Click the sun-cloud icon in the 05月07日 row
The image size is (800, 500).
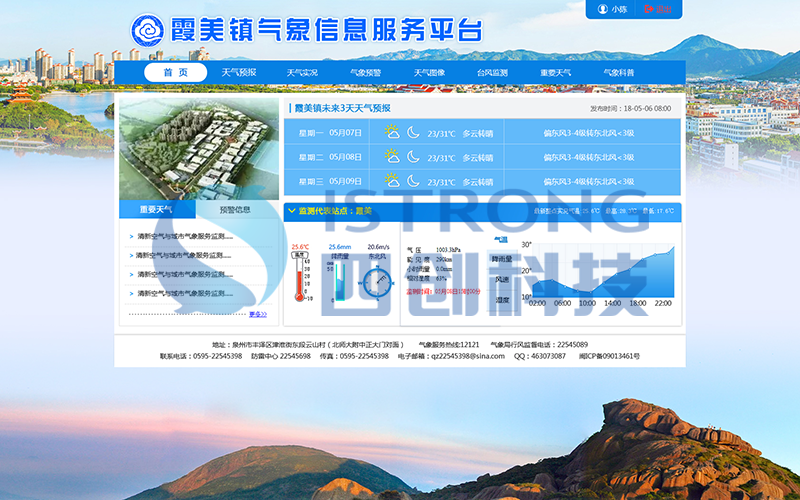pyautogui.click(x=392, y=132)
